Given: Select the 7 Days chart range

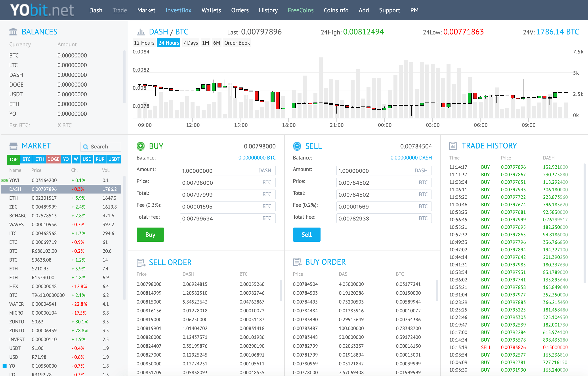Looking at the screenshot, I should point(190,43).
